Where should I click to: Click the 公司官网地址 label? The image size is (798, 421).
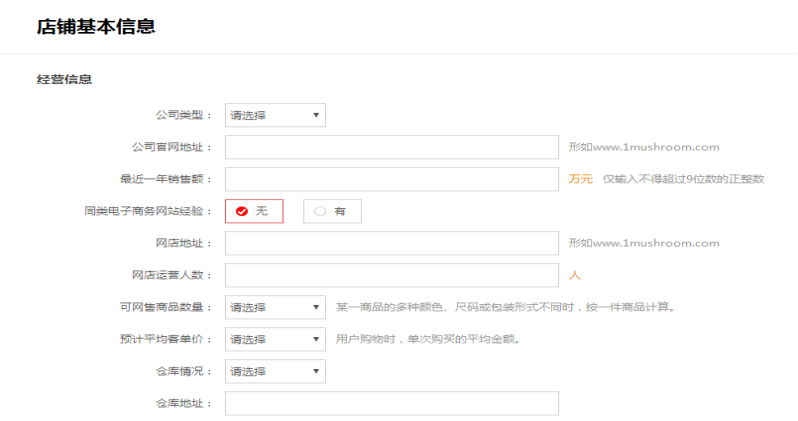pos(172,147)
